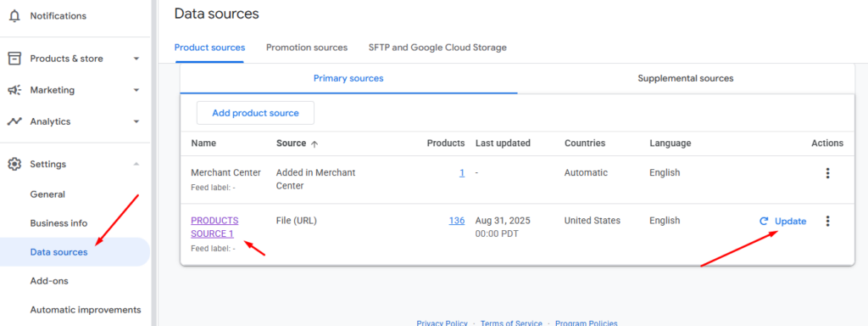Switch to the Product sources tab
868x326 pixels.
pos(209,48)
